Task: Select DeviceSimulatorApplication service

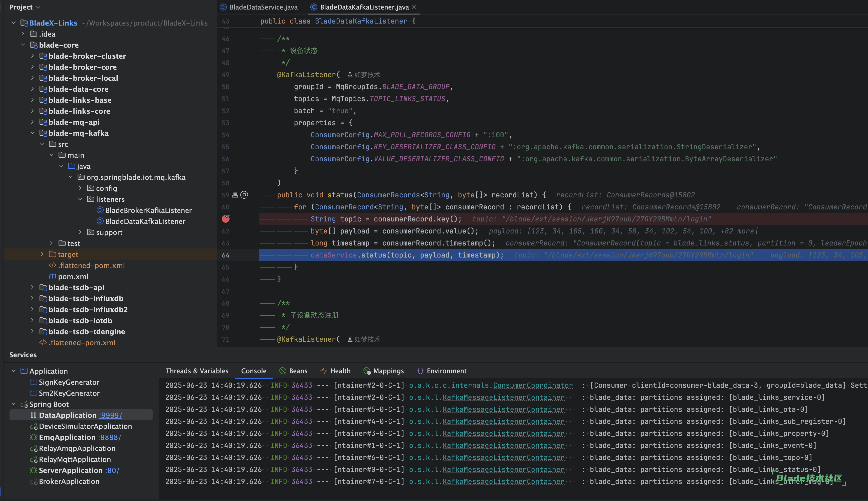Action: [85, 426]
